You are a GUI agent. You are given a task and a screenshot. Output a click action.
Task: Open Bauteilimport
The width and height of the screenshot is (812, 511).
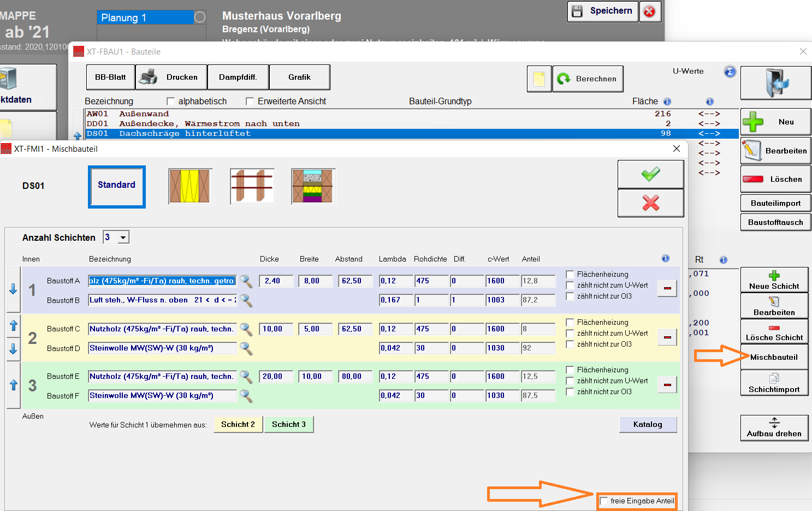775,203
